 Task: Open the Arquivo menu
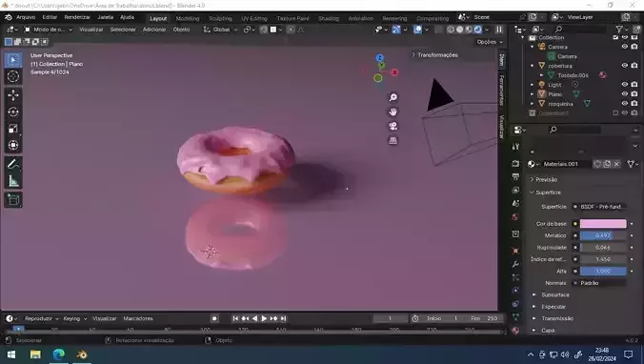tap(26, 17)
